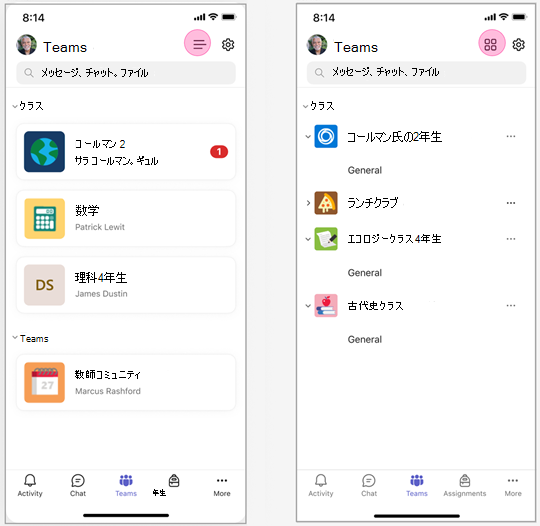Select コールマン氏の2年生 team name
Viewport: 540px width, 526px height.
(x=394, y=137)
